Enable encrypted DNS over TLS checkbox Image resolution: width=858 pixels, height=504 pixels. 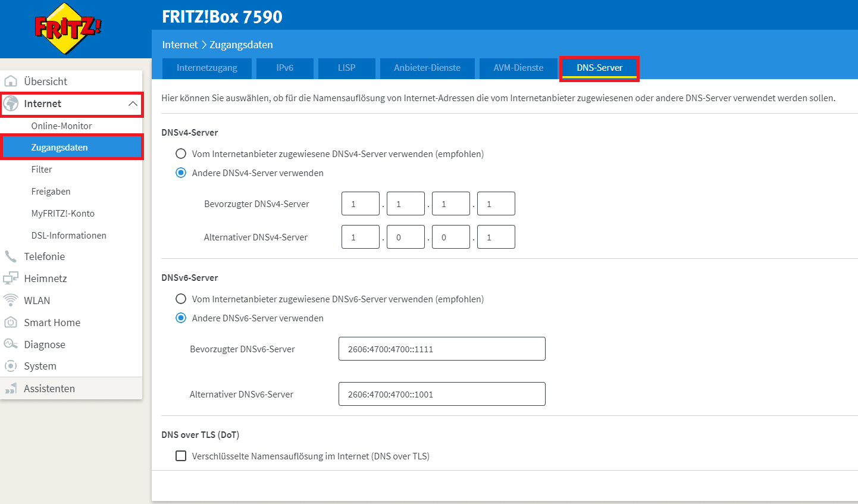(181, 456)
